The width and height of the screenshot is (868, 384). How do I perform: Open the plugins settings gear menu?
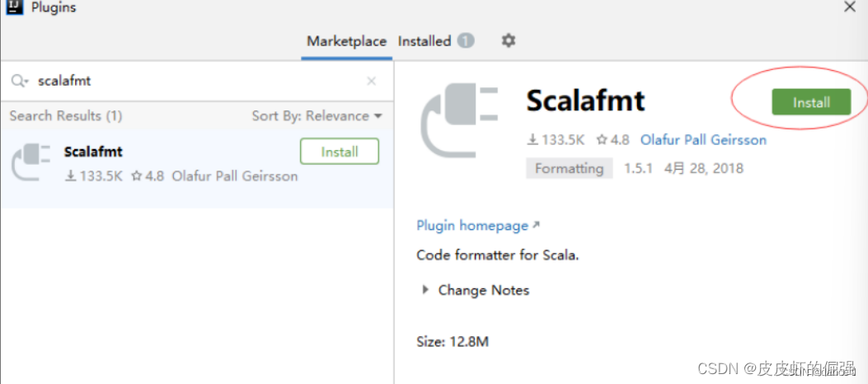508,40
